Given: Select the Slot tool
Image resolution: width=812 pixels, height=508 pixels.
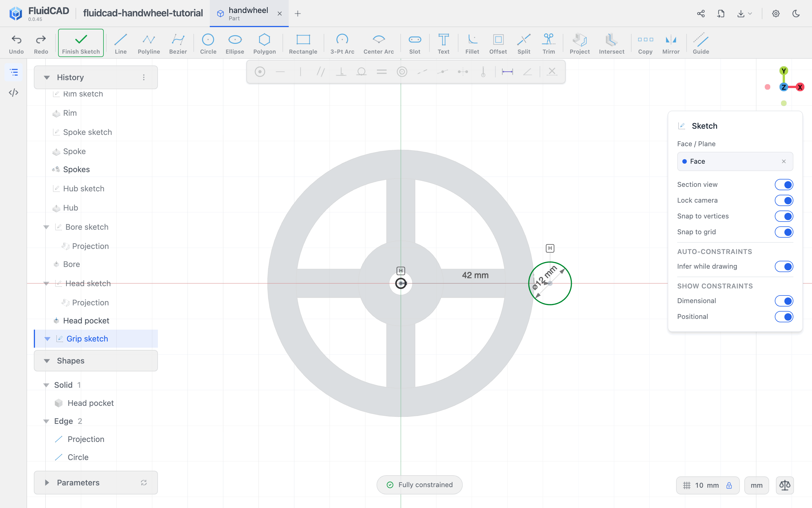Looking at the screenshot, I should tap(415, 43).
